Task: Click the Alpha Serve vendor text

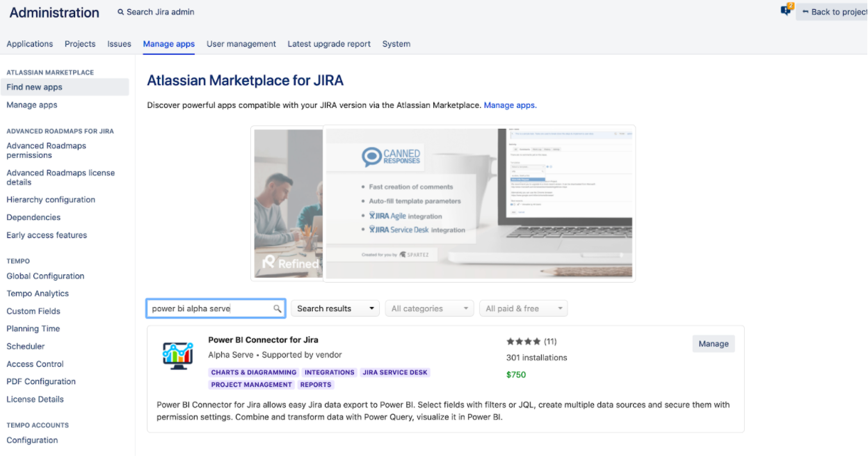Action: tap(231, 355)
